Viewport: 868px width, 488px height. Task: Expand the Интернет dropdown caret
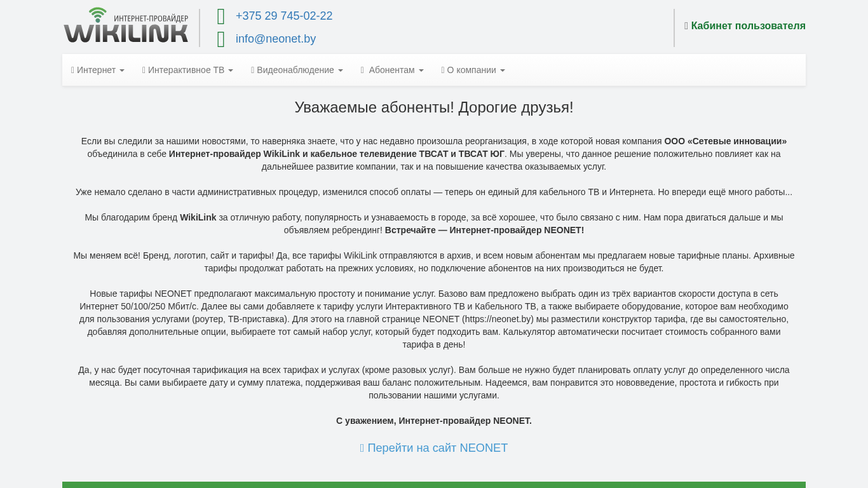(122, 71)
